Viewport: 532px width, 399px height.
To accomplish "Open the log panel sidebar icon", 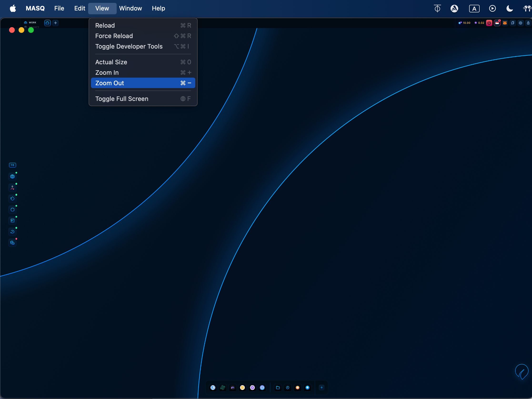I will pyautogui.click(x=12, y=220).
